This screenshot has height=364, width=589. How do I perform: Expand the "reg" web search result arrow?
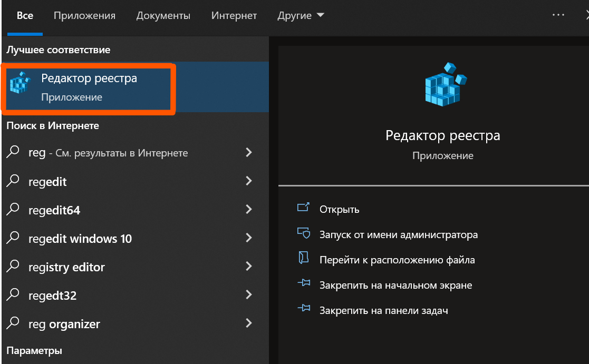point(249,153)
